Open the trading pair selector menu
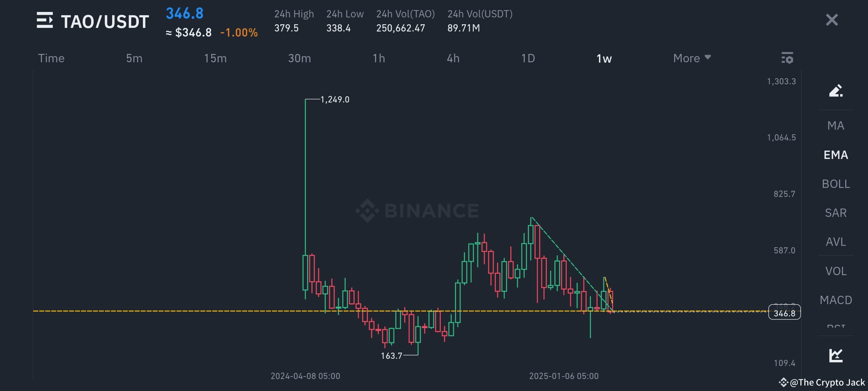 [x=46, y=21]
